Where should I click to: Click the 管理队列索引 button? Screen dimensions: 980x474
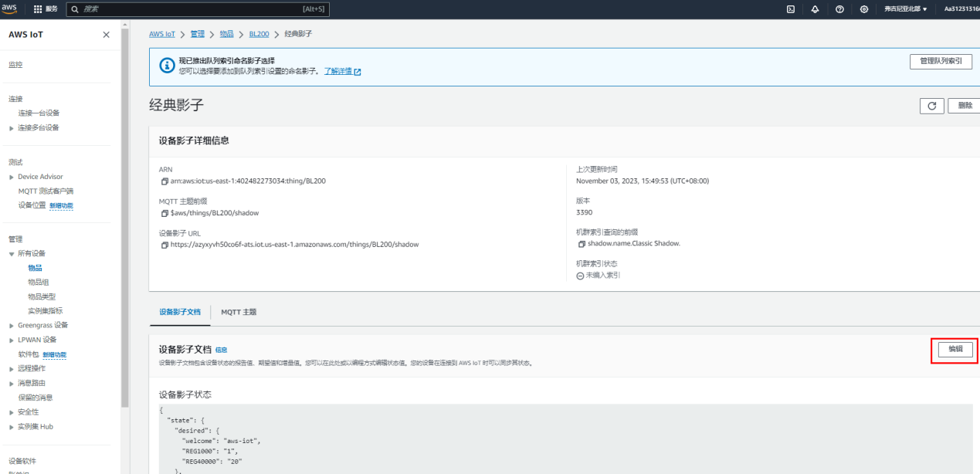click(x=941, y=62)
